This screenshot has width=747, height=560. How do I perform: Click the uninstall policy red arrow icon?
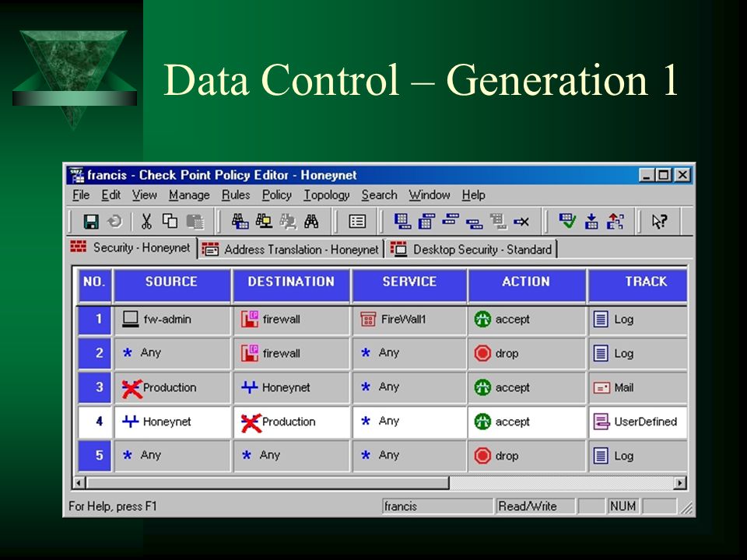[x=615, y=222]
